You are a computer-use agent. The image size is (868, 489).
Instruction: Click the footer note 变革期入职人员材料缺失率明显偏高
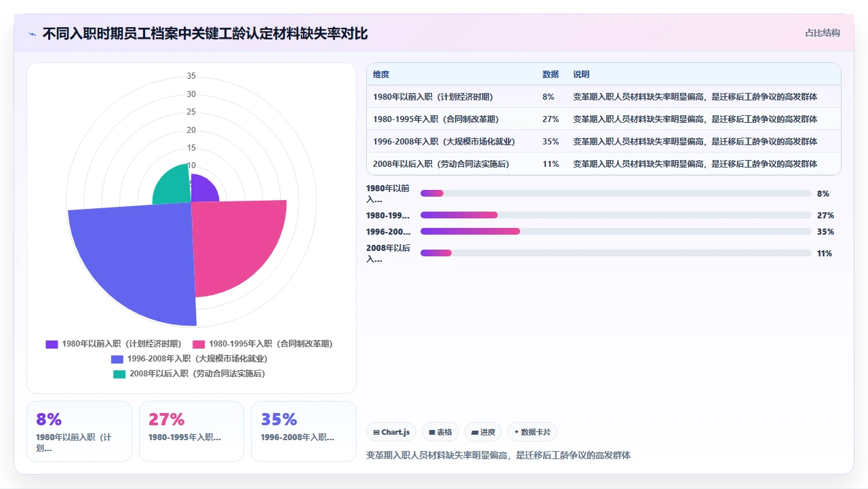pos(498,455)
